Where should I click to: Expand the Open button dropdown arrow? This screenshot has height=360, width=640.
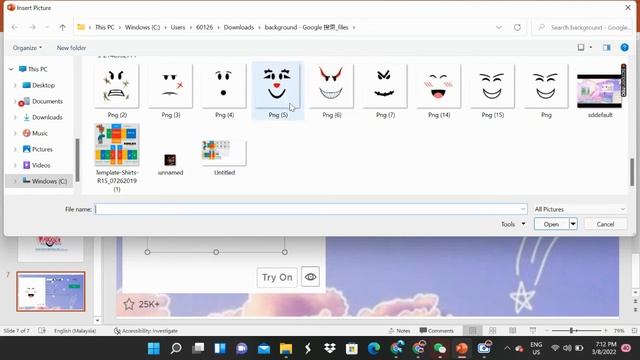point(573,224)
